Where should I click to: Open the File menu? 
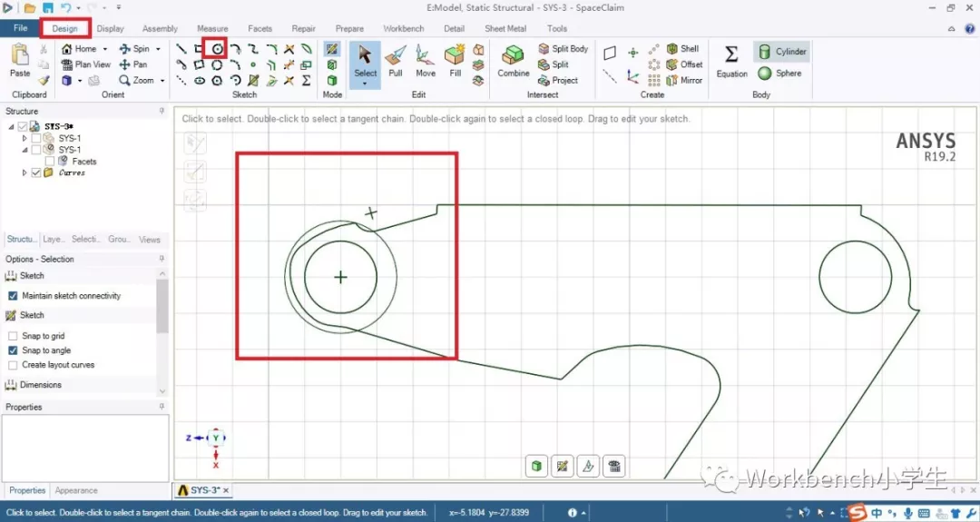coord(21,28)
